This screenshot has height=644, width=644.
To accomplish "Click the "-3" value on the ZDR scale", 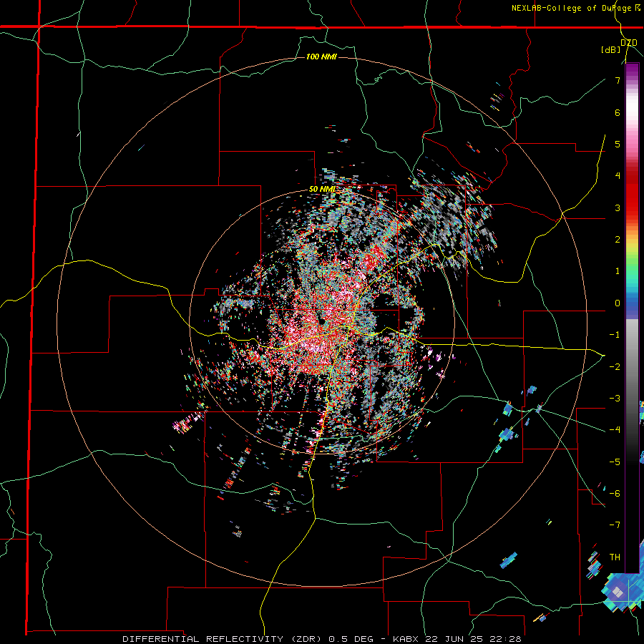I will [615, 399].
